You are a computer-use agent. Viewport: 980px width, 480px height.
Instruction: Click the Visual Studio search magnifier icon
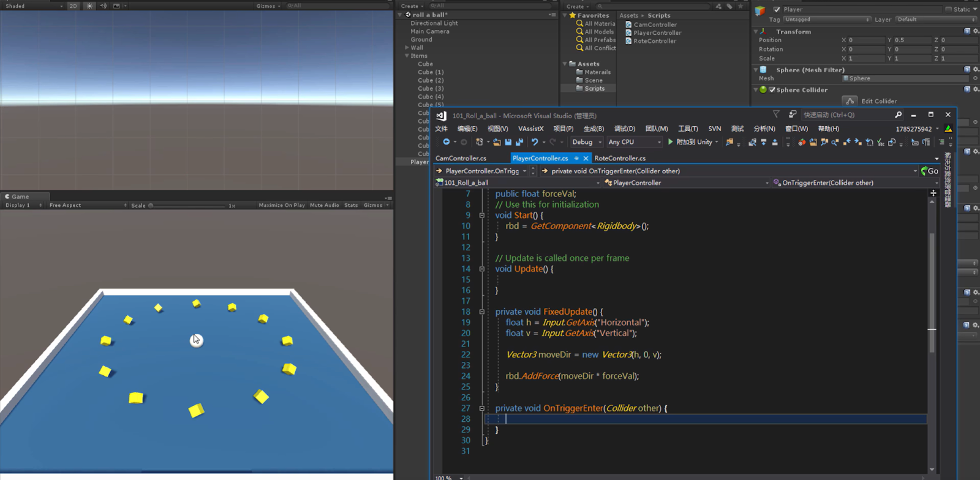[x=898, y=115]
